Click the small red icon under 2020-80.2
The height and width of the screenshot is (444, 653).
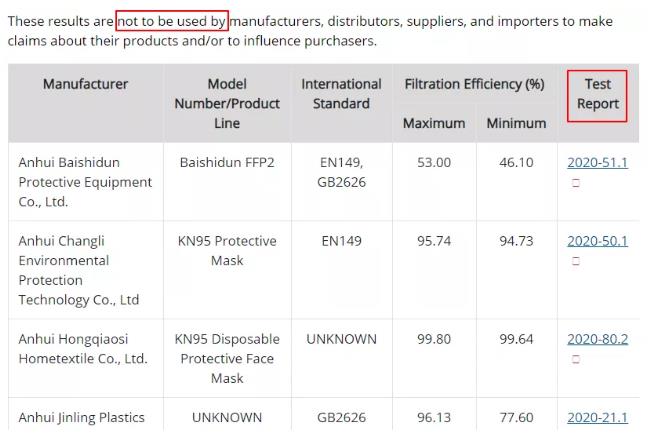576,359
